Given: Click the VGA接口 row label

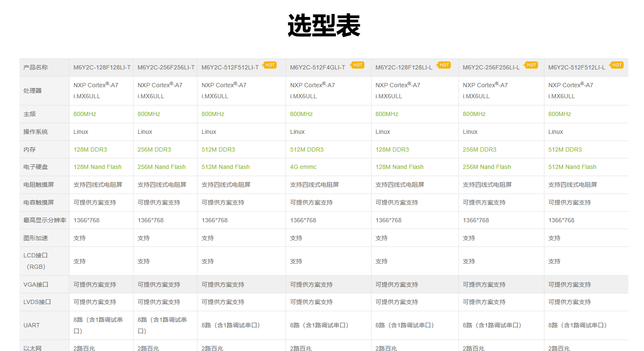Looking at the screenshot, I should [36, 285].
